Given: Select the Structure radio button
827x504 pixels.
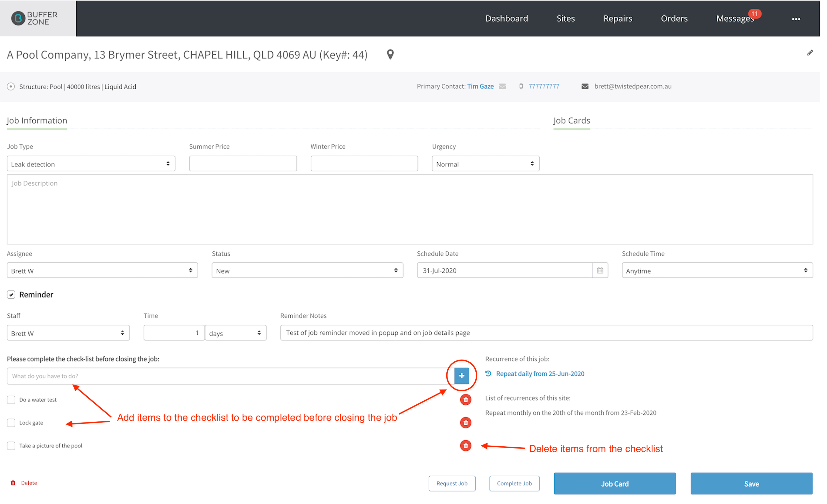Looking at the screenshot, I should coord(11,86).
